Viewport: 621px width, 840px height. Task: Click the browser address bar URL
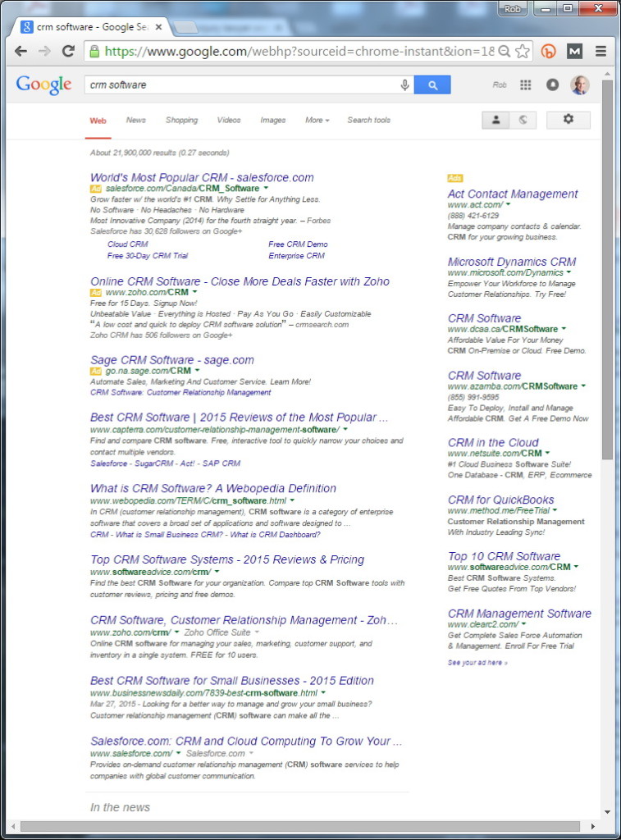click(299, 52)
